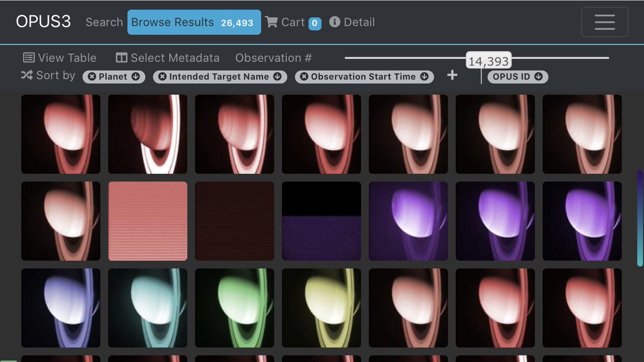644x362 pixels.
Task: Remove Intended Target Name sort x icon
Action: click(x=162, y=77)
